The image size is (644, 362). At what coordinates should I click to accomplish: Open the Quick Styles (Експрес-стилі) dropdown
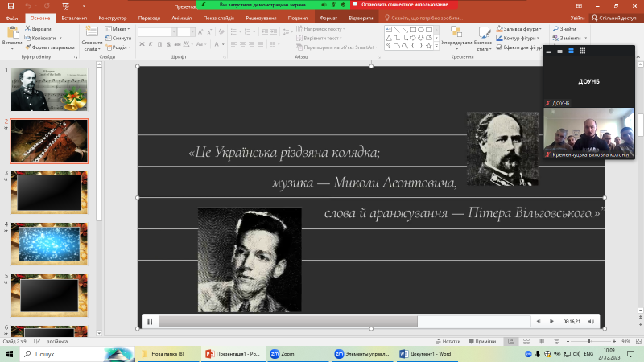coord(484,38)
